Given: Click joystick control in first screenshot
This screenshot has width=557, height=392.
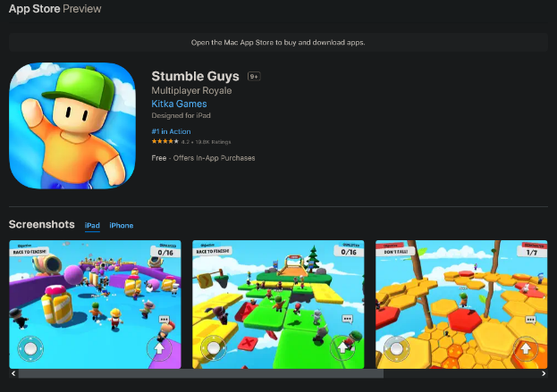Looking at the screenshot, I should (30, 349).
